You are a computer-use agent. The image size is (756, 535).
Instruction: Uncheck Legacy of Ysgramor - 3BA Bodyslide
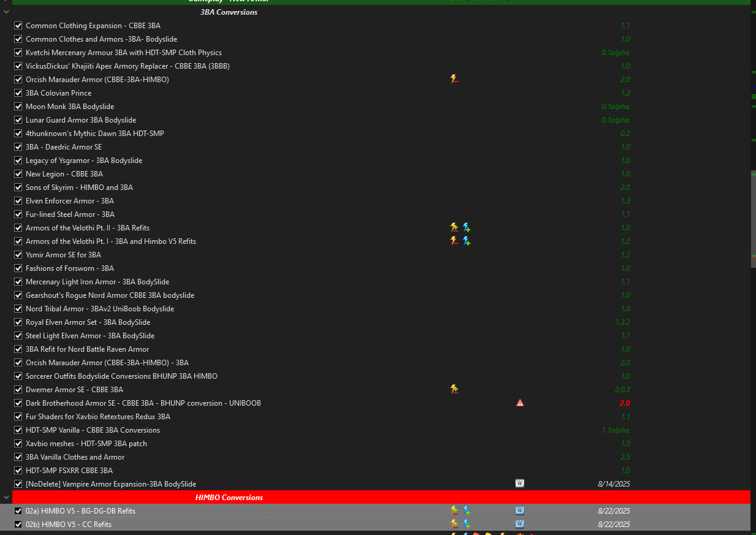18,161
